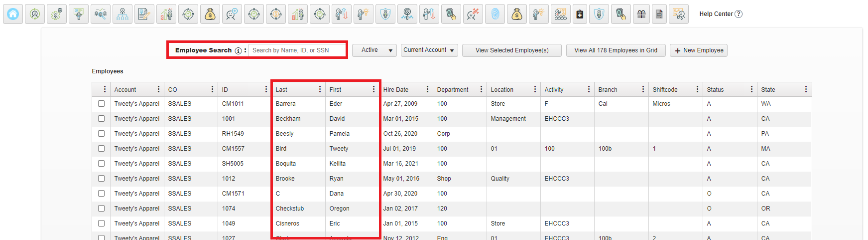This screenshot has width=868, height=240.
Task: Open the Department column options menu
Action: (x=481, y=89)
